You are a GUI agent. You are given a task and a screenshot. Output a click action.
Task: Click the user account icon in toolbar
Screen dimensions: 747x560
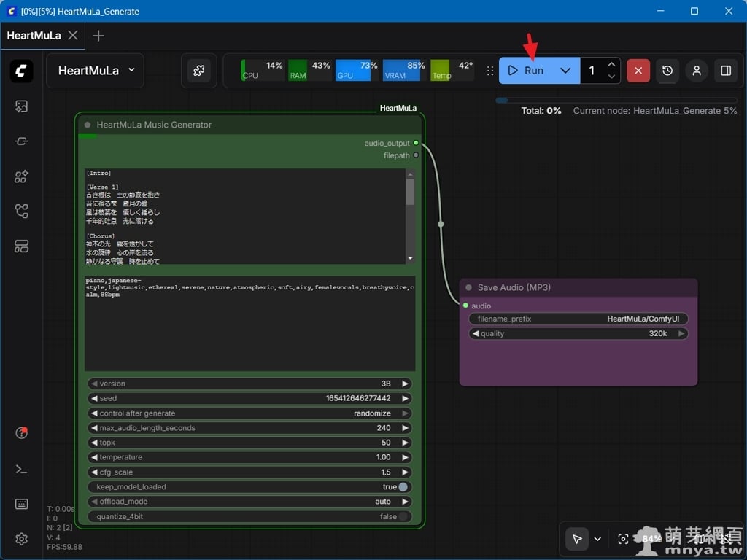(x=697, y=71)
